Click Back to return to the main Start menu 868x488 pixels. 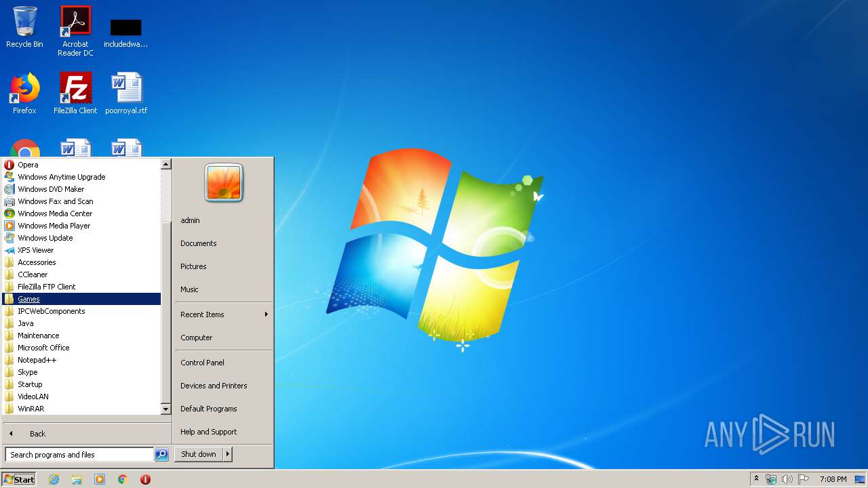click(x=87, y=434)
